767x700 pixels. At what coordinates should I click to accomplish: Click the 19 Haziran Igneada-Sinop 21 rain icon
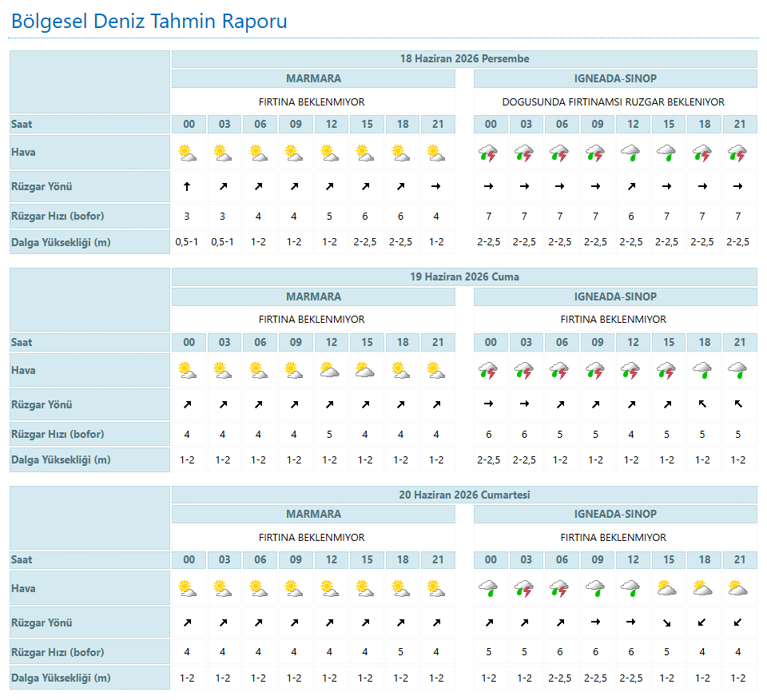pyautogui.click(x=737, y=370)
